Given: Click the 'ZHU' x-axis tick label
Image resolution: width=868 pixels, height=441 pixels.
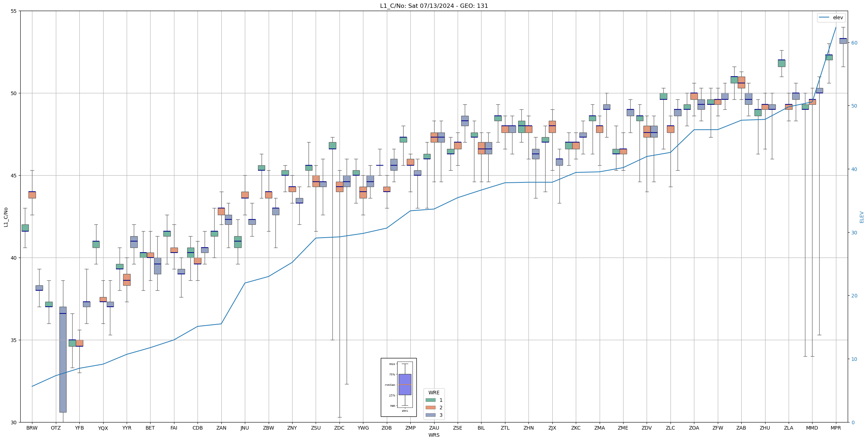Looking at the screenshot, I should (x=765, y=428).
